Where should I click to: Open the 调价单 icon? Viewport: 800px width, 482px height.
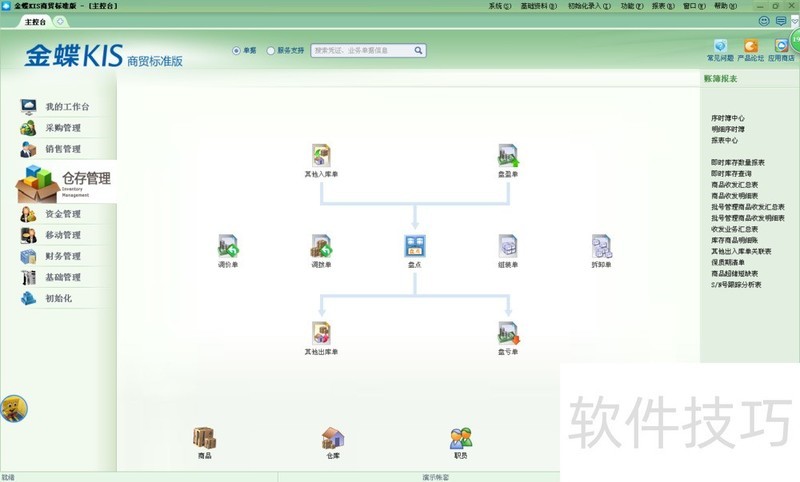pos(228,246)
